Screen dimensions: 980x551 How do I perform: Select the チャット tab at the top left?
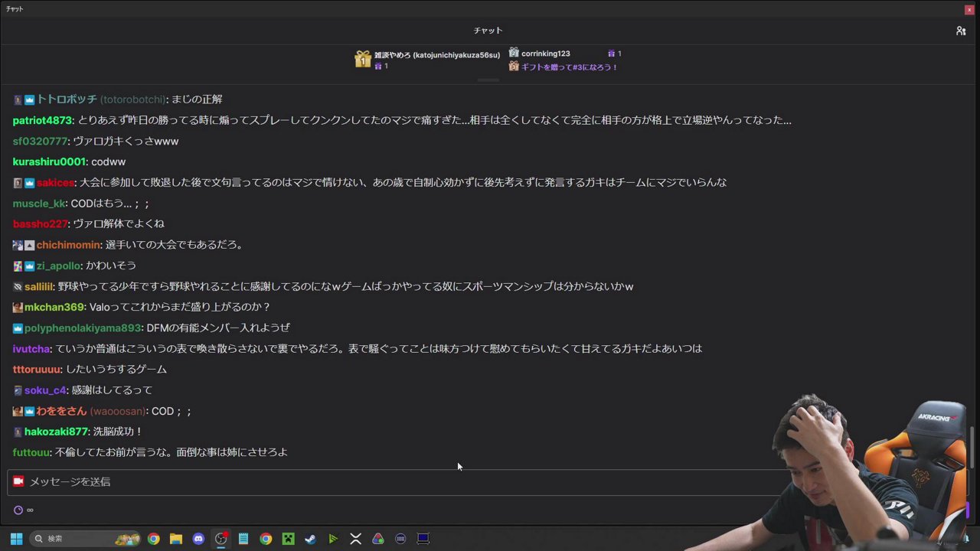pyautogui.click(x=14, y=8)
